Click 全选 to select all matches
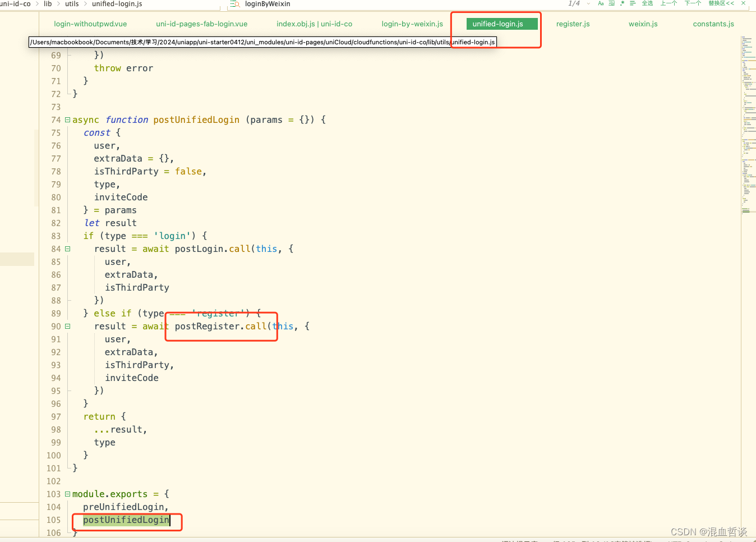 (x=647, y=3)
